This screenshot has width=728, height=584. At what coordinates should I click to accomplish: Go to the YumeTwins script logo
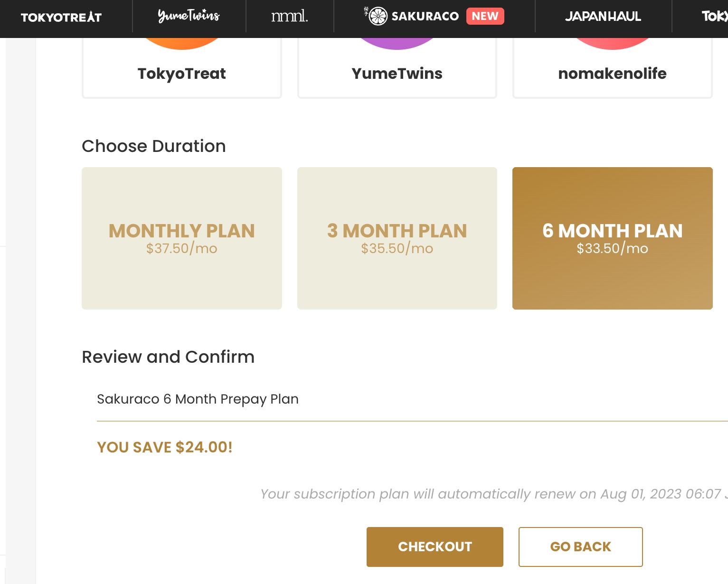pos(189,16)
